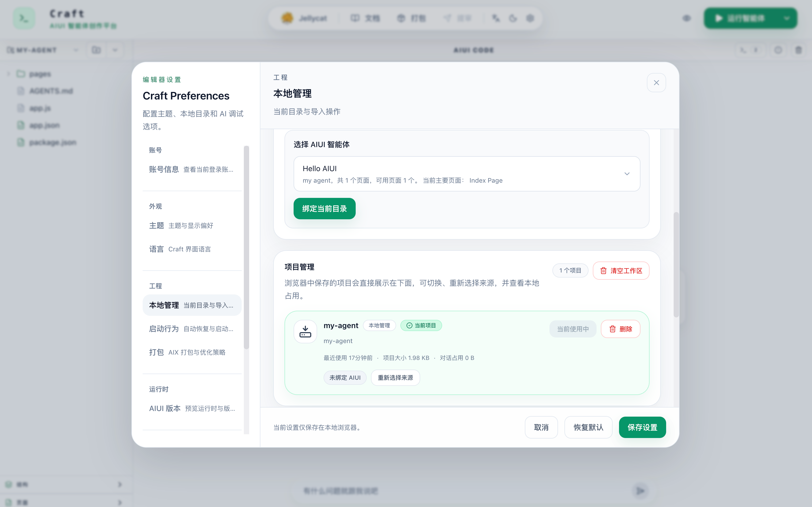Click the my-agent project import icon
The width and height of the screenshot is (812, 507).
[x=305, y=332]
